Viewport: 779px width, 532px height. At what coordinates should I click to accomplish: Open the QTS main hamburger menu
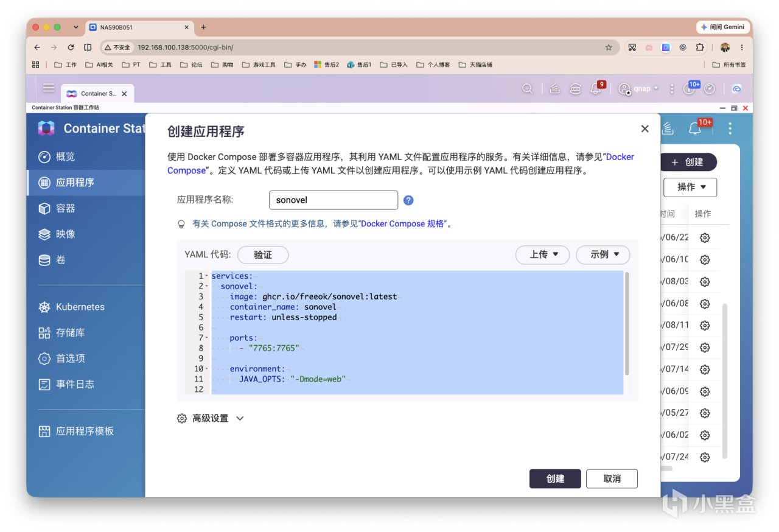49,88
